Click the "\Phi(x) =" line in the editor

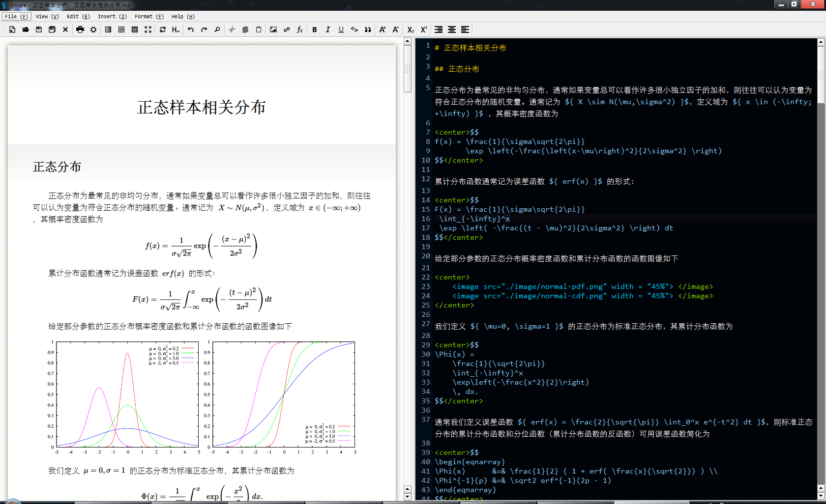[454, 354]
